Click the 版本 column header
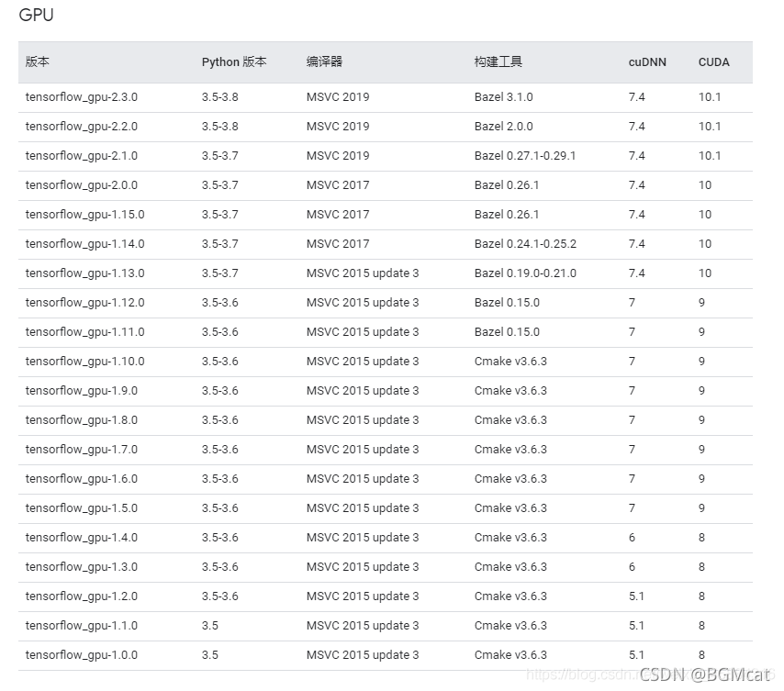The width and height of the screenshot is (784, 691). click(x=38, y=62)
